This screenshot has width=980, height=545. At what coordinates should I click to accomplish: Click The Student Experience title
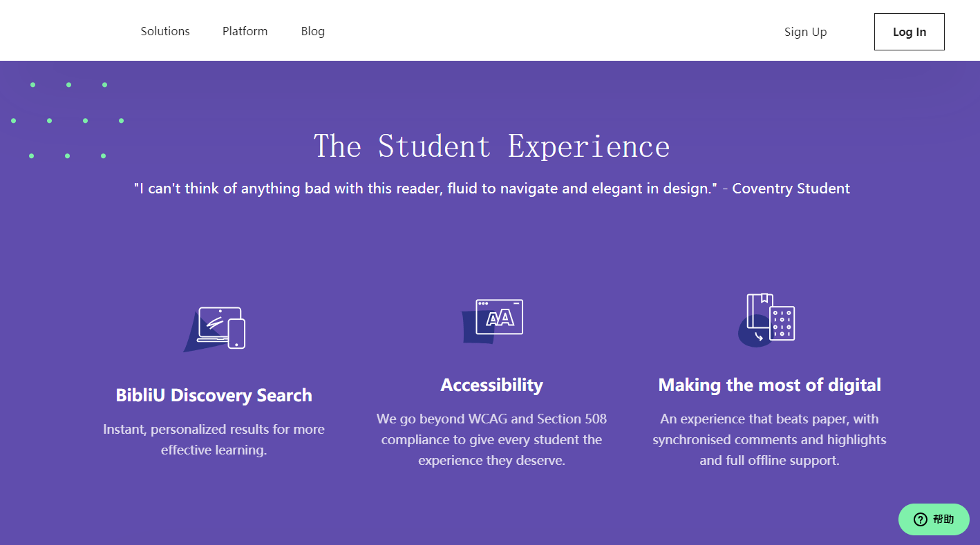point(491,146)
